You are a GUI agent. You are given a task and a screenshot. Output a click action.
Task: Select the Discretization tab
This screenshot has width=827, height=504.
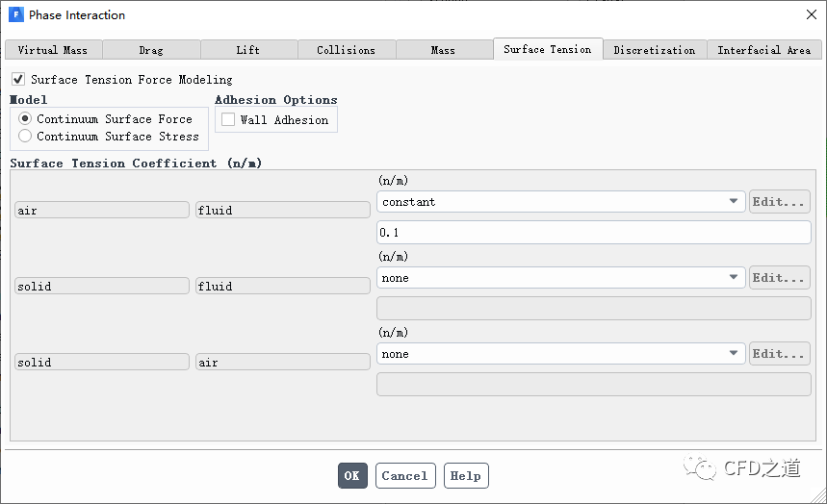[x=654, y=50]
